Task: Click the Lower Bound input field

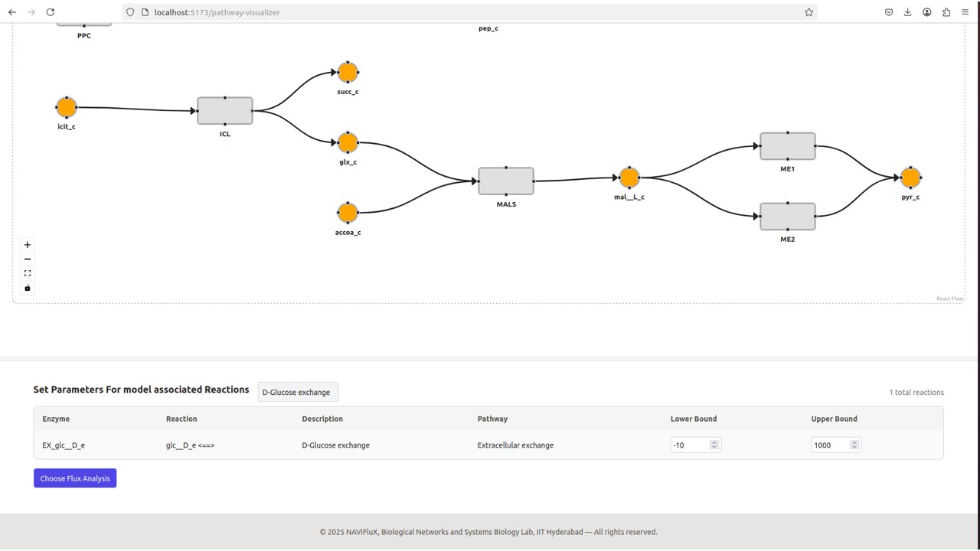Action: click(x=689, y=445)
